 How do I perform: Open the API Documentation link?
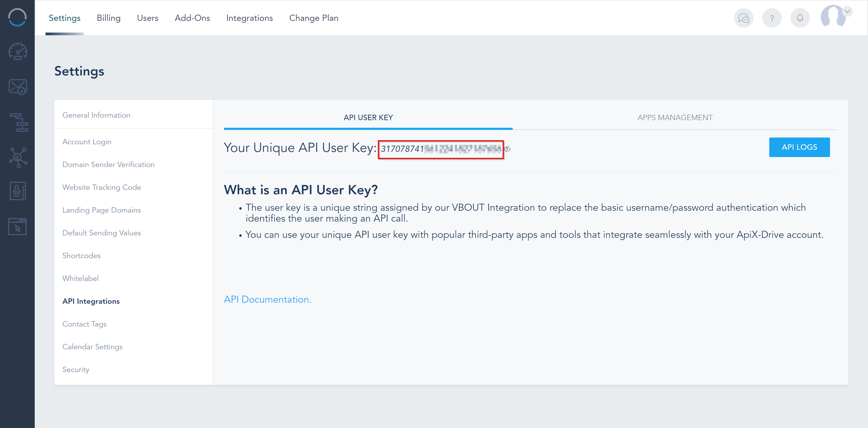coord(267,299)
